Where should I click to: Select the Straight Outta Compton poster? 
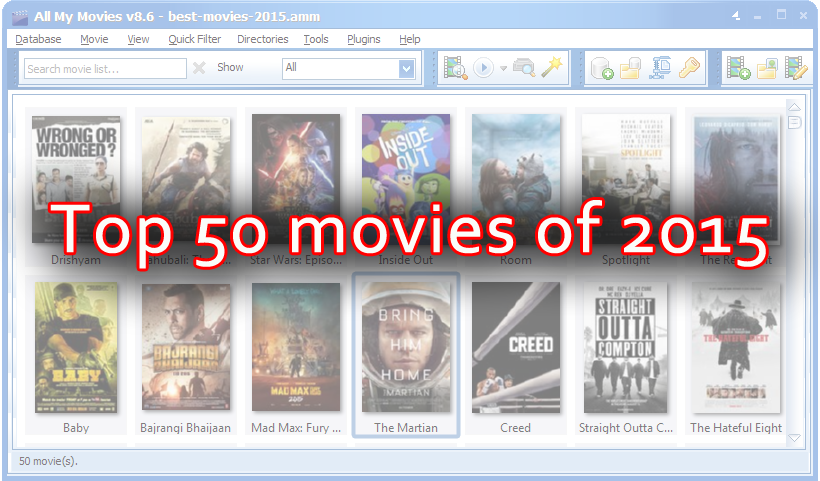pyautogui.click(x=625, y=348)
